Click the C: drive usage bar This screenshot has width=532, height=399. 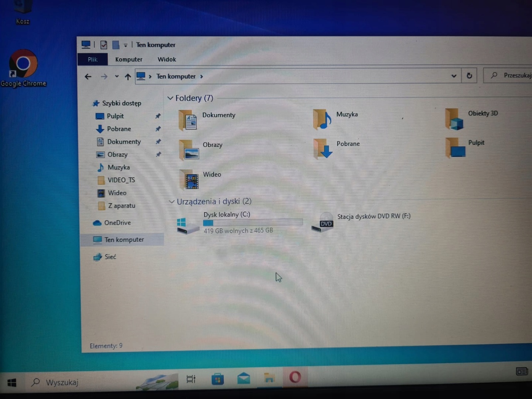[253, 223]
